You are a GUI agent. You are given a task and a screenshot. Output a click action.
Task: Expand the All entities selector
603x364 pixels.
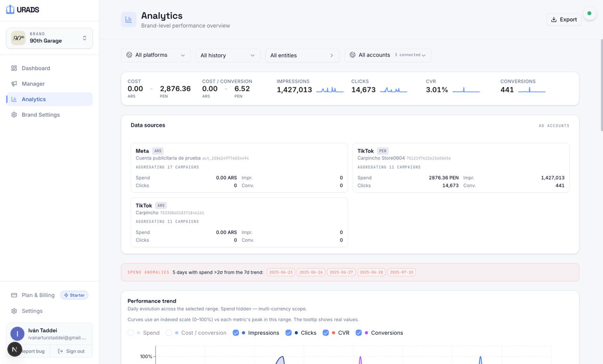pyautogui.click(x=302, y=55)
